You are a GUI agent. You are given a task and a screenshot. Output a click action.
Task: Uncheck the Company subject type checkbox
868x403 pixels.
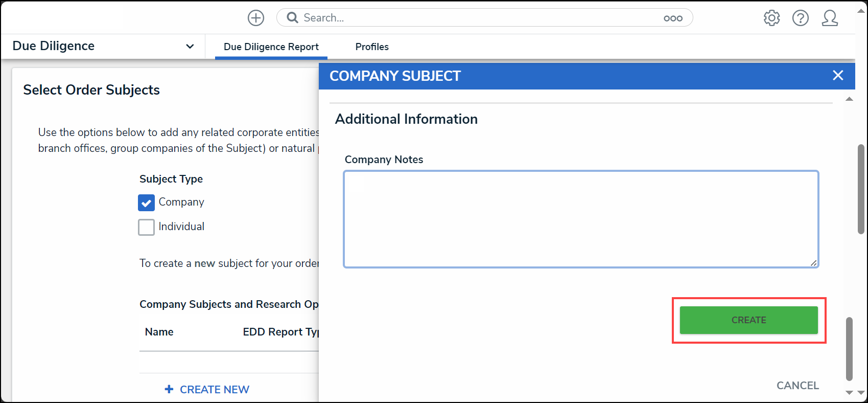click(146, 203)
